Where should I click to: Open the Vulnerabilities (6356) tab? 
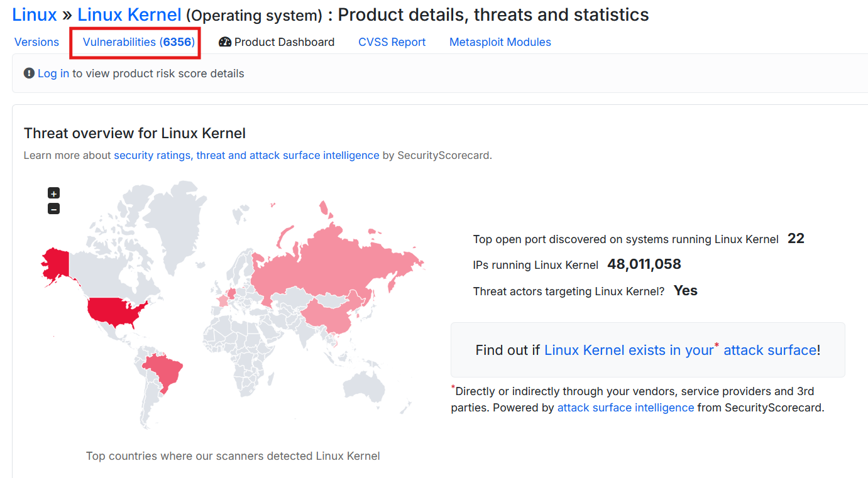pyautogui.click(x=139, y=42)
